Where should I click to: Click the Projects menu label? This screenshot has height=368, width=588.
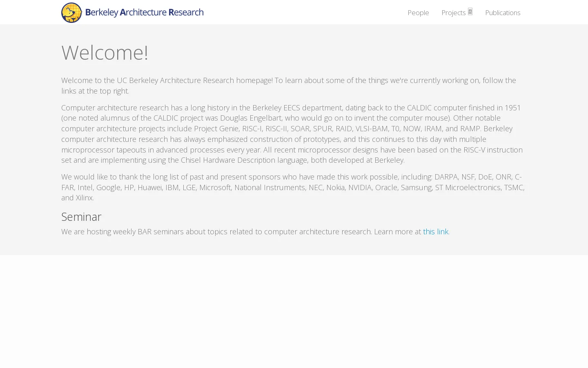453,13
